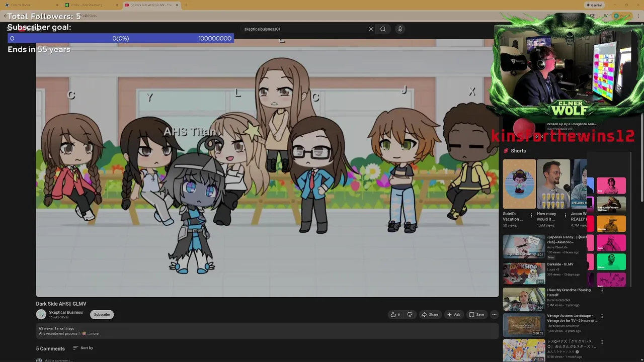Play the Darkside - GLMV recommended video
The image size is (644, 362).
pos(524,274)
